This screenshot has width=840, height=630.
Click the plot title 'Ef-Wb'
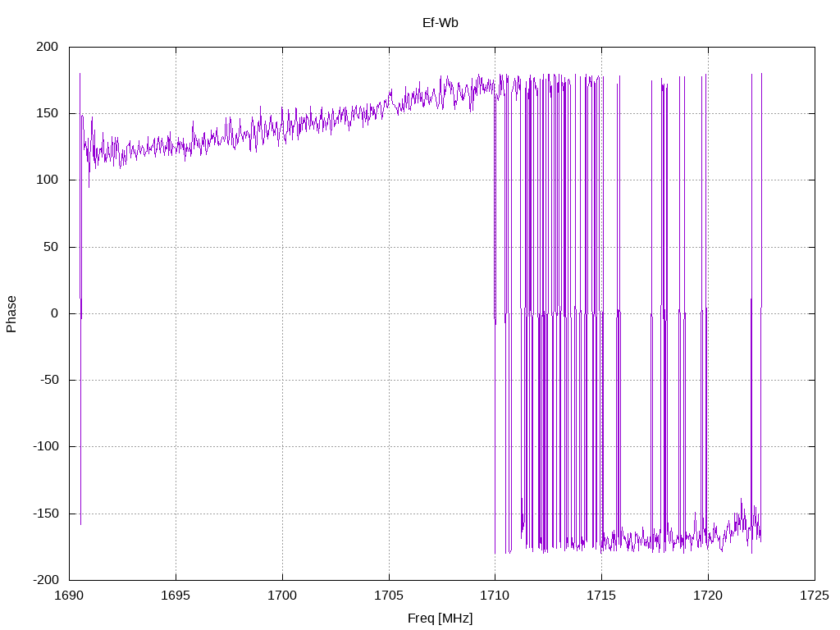pyautogui.click(x=440, y=23)
